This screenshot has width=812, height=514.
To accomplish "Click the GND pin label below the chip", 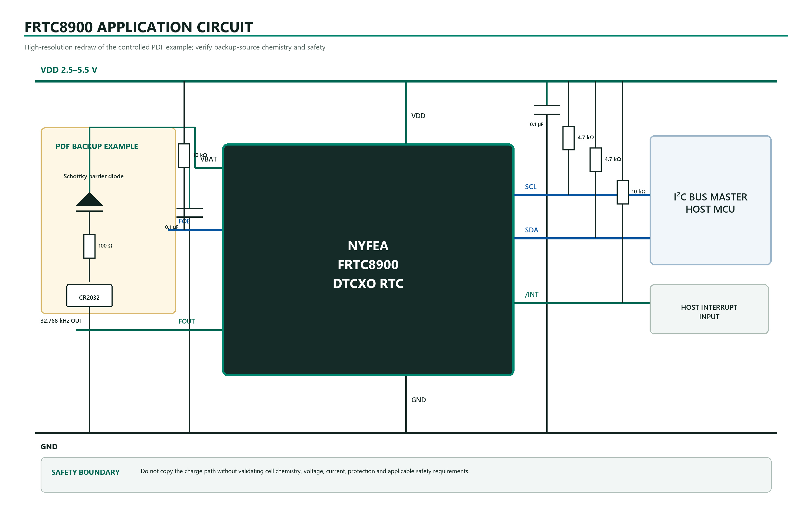I will (418, 400).
